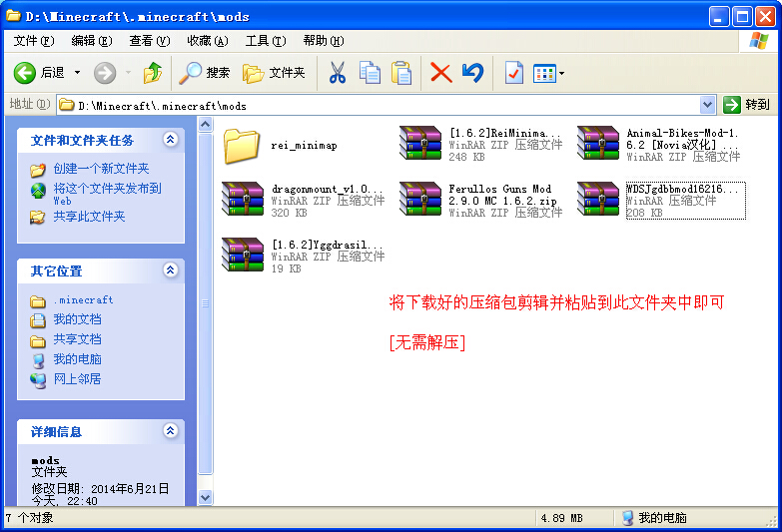Click inside the address bar path
782x532 pixels.
[x=380, y=105]
